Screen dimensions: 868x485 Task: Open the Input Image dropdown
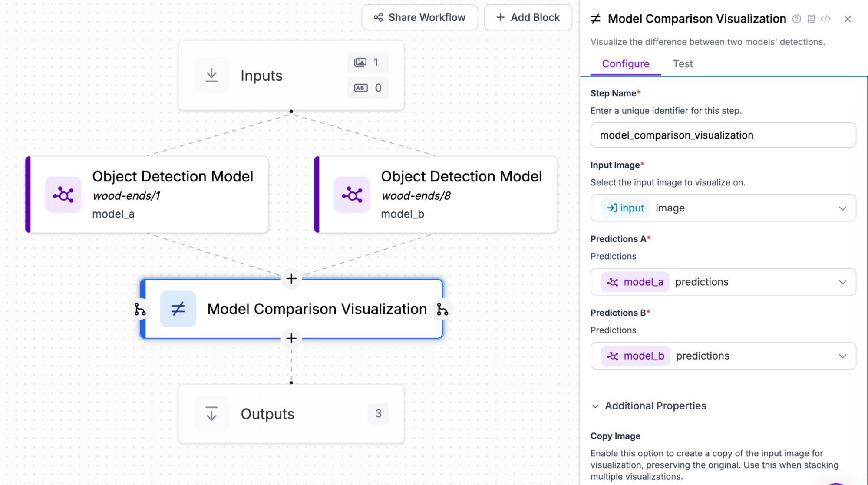pos(723,208)
